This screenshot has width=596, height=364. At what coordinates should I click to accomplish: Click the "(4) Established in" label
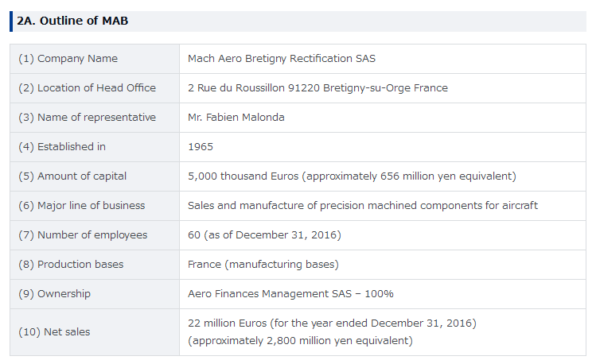pyautogui.click(x=62, y=146)
